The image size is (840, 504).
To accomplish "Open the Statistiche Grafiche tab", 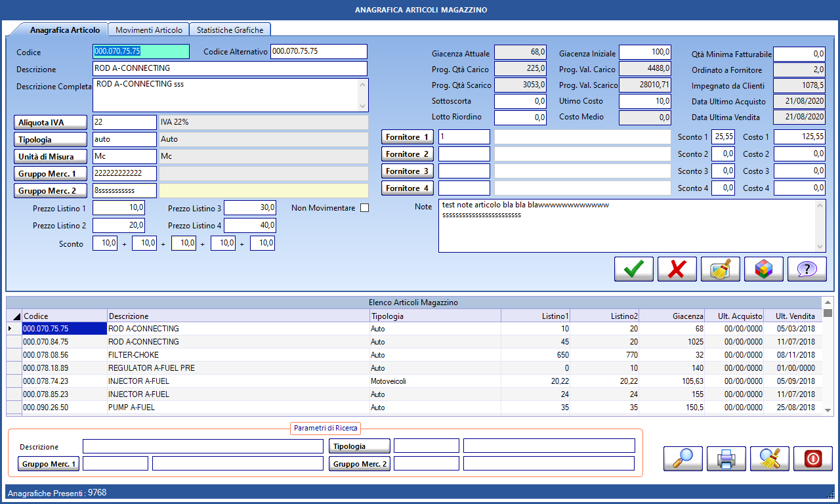I will click(230, 30).
